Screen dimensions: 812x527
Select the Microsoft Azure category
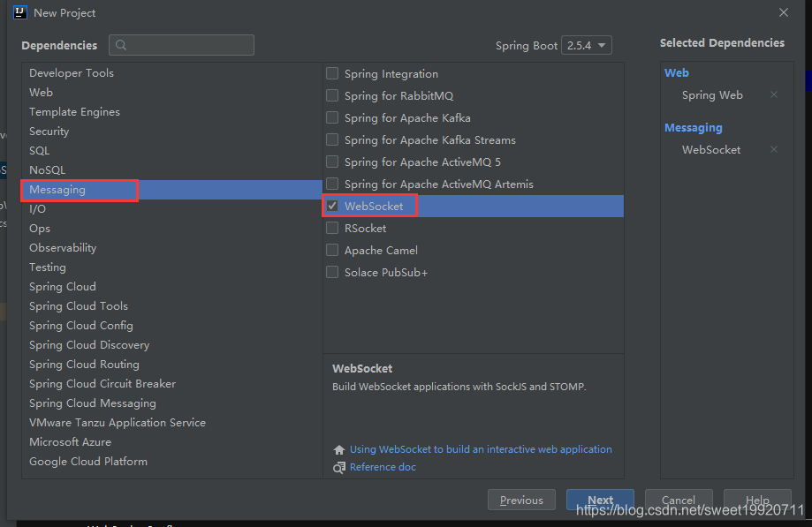172,442
